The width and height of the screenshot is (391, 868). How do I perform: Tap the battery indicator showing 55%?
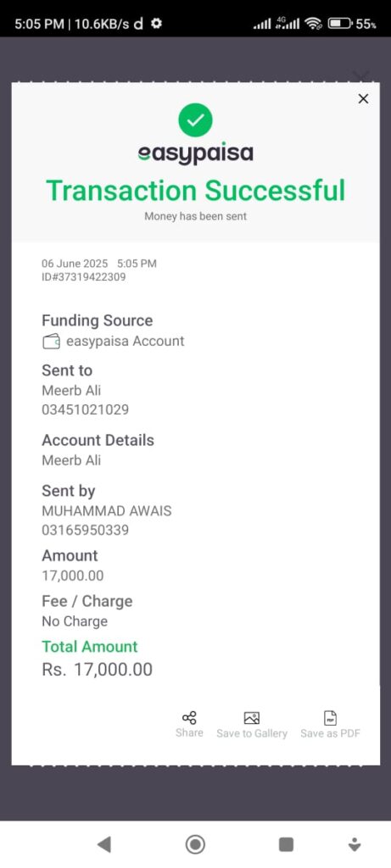pyautogui.click(x=352, y=24)
